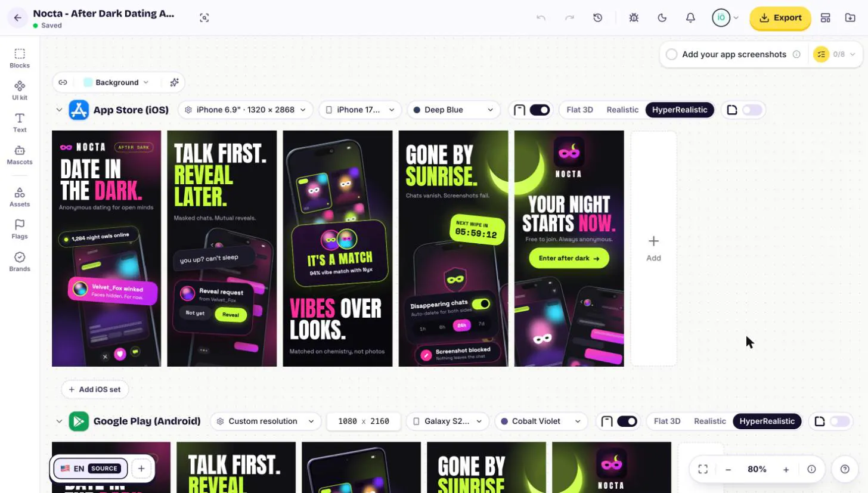Click the focus frame icon beside title
Viewport: 868px width, 493px height.
204,18
